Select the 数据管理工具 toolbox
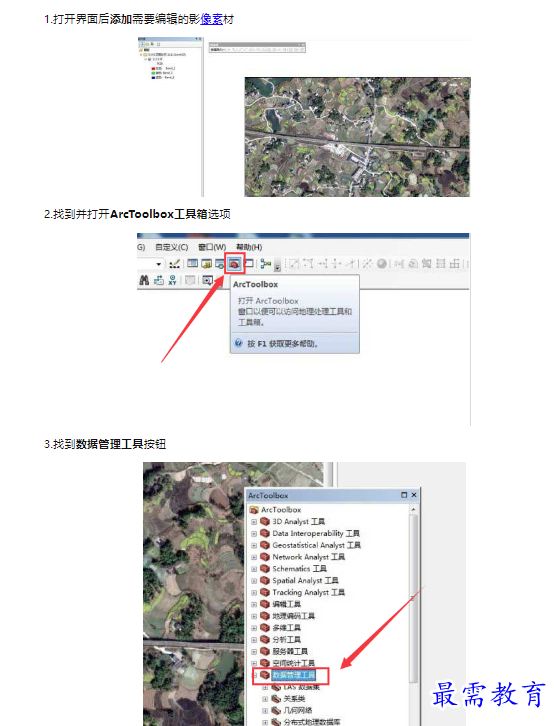The height and width of the screenshot is (726, 554). click(x=294, y=675)
